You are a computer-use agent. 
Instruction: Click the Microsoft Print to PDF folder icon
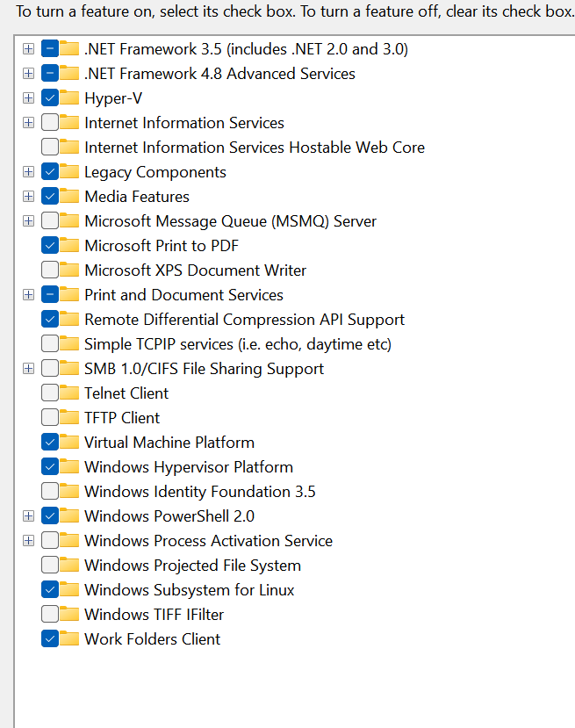pyautogui.click(x=69, y=245)
